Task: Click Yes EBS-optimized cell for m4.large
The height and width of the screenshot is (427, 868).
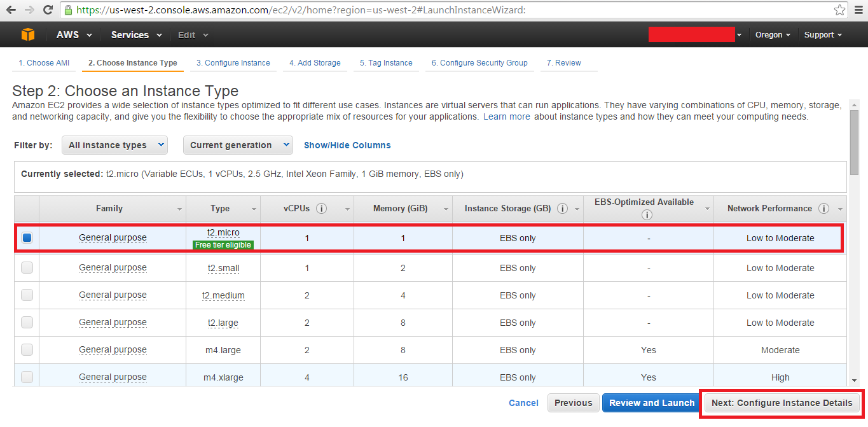Action: [649, 350]
